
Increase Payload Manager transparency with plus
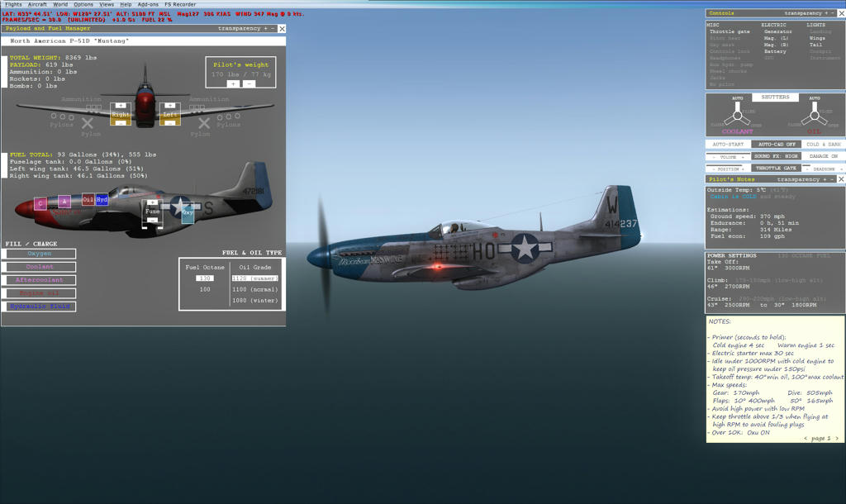tap(265, 28)
